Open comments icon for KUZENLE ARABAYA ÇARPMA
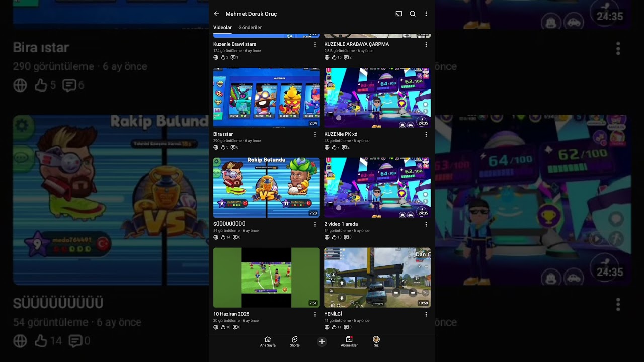 346,57
